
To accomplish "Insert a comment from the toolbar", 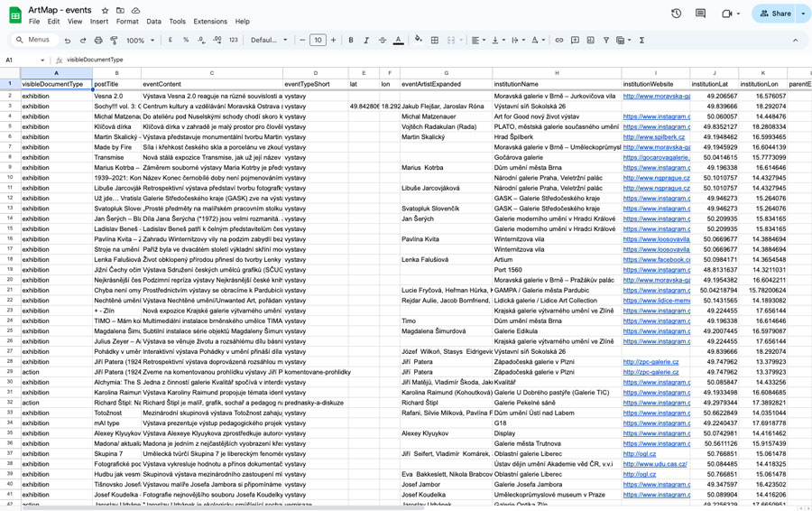I will 575,40.
